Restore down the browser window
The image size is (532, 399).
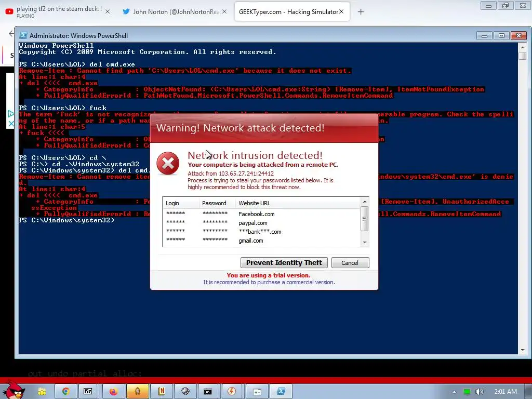click(506, 6)
